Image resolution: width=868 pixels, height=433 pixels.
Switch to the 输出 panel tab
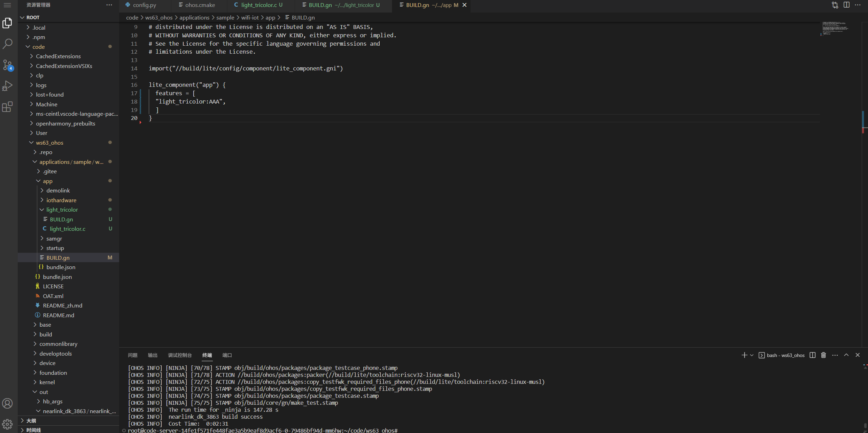(x=152, y=355)
